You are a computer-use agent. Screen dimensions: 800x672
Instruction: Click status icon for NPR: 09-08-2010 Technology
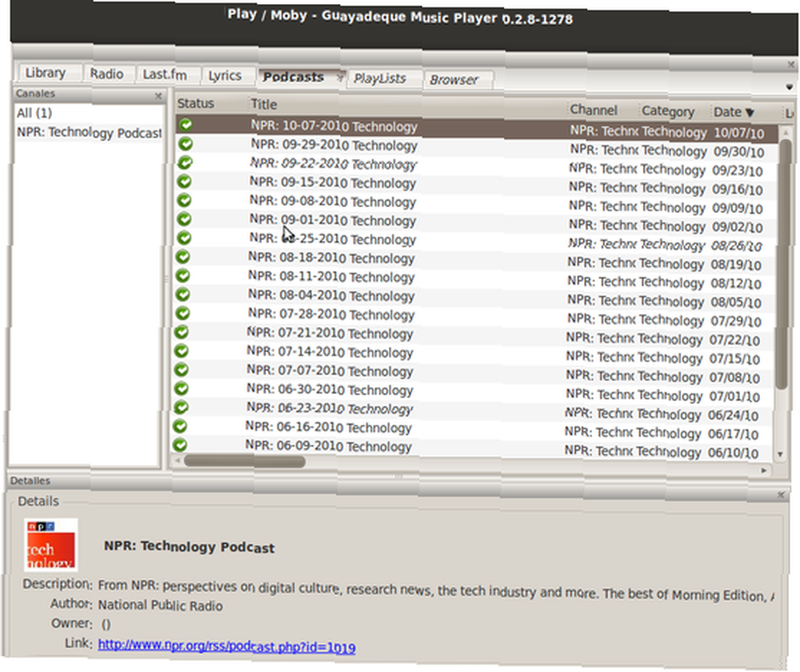185,200
